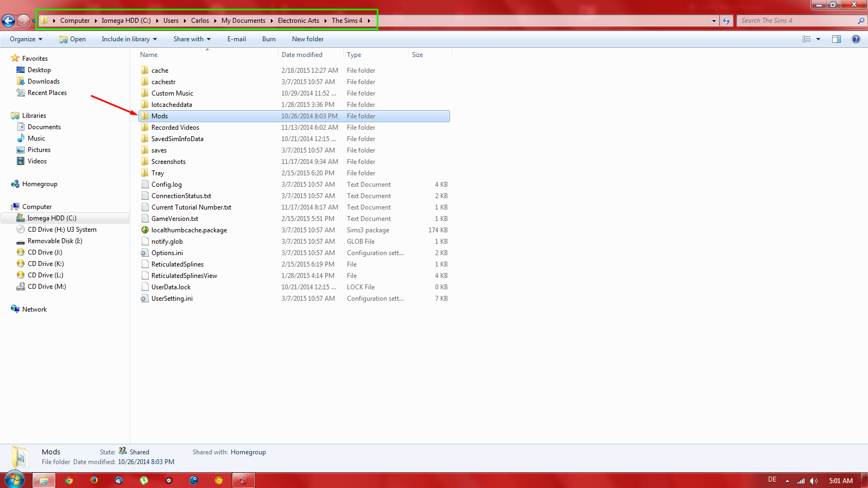
Task: Open Recent Places in Favorites
Action: (47, 93)
